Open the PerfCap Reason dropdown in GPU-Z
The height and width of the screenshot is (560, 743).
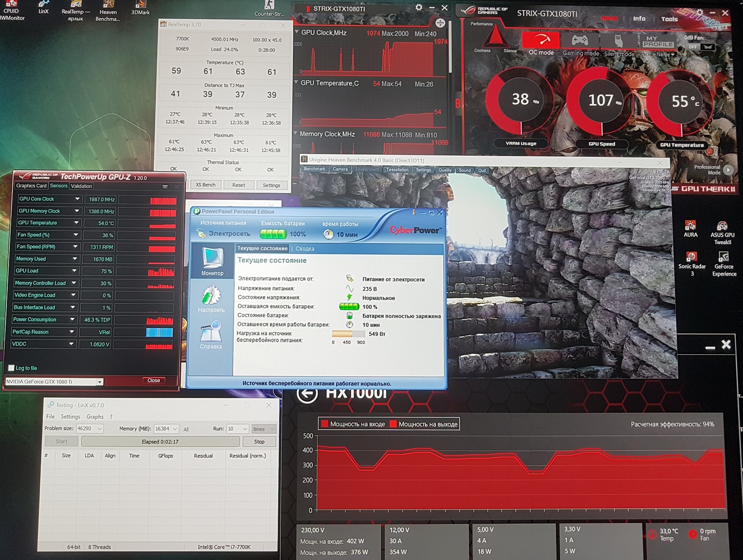tap(72, 332)
